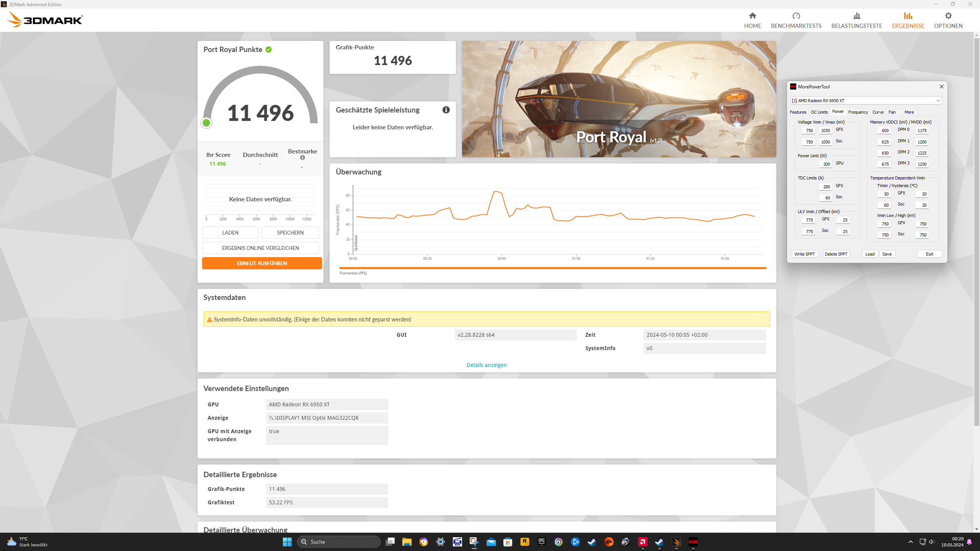
Task: Open Belastungstests bar chart icon
Action: (856, 16)
